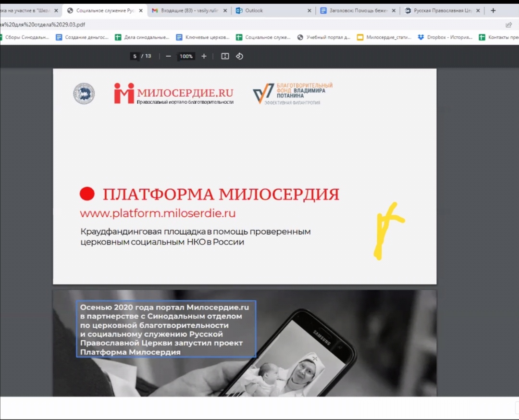
Task: Close the Outlook tab
Action: click(x=309, y=11)
